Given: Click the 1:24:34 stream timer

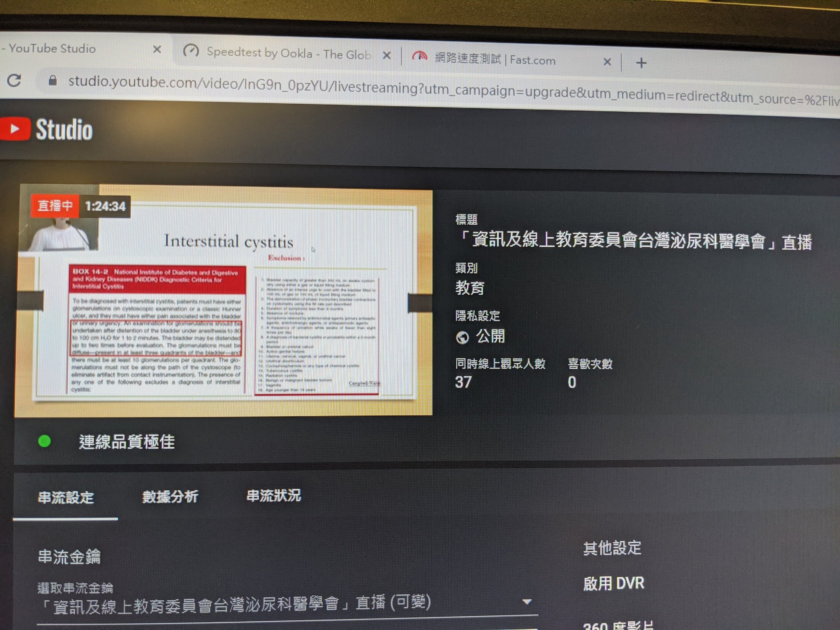Looking at the screenshot, I should (x=105, y=206).
